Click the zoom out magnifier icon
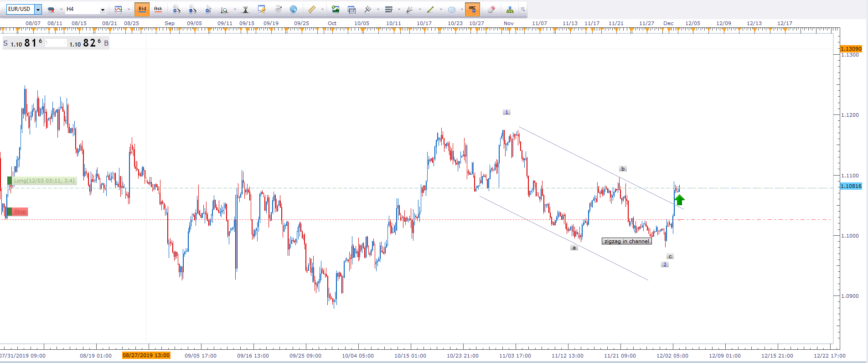868x363 pixels. click(192, 9)
